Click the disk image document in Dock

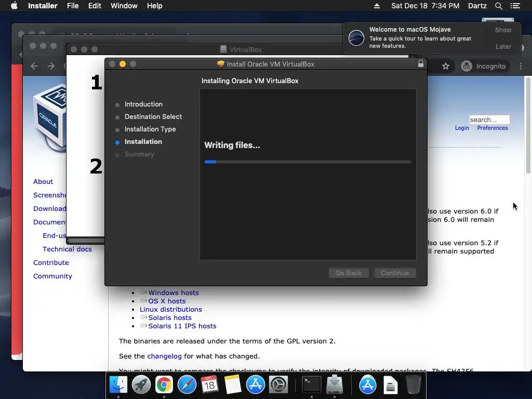coord(391,385)
